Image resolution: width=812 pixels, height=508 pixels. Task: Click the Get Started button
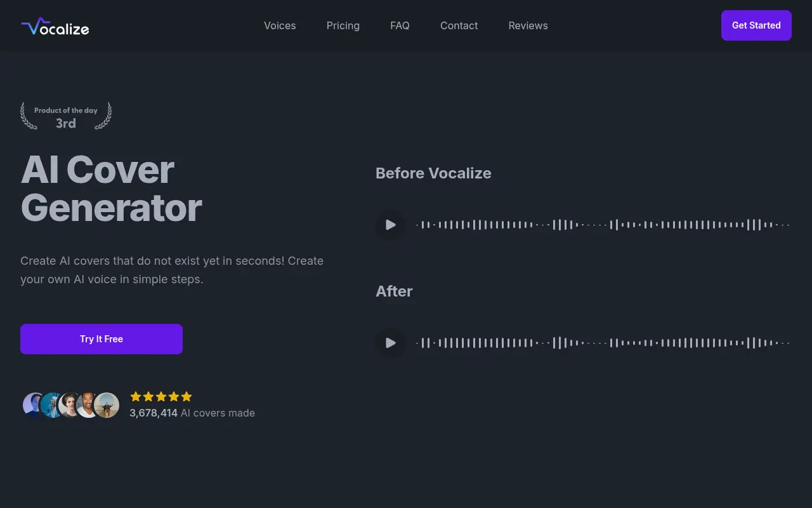point(756,25)
